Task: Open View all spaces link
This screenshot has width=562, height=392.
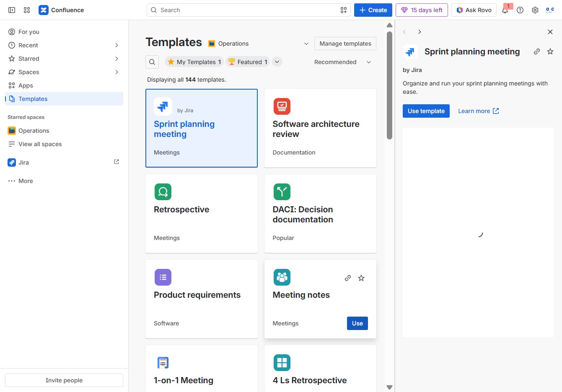Action: pyautogui.click(x=64, y=144)
